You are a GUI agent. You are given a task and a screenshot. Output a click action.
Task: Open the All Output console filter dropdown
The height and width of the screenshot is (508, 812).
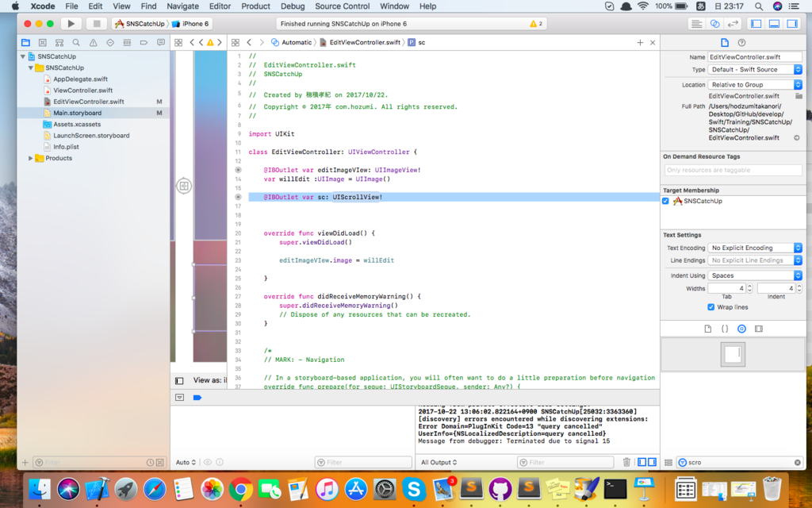pos(439,462)
